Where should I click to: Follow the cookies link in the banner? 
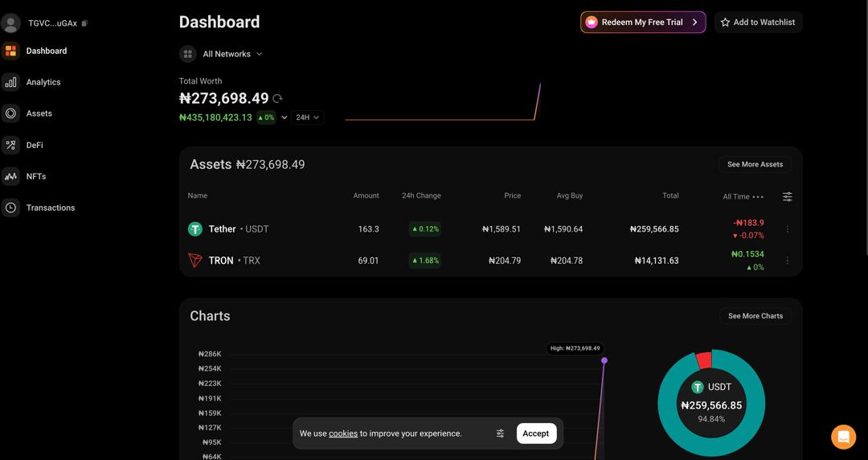343,433
